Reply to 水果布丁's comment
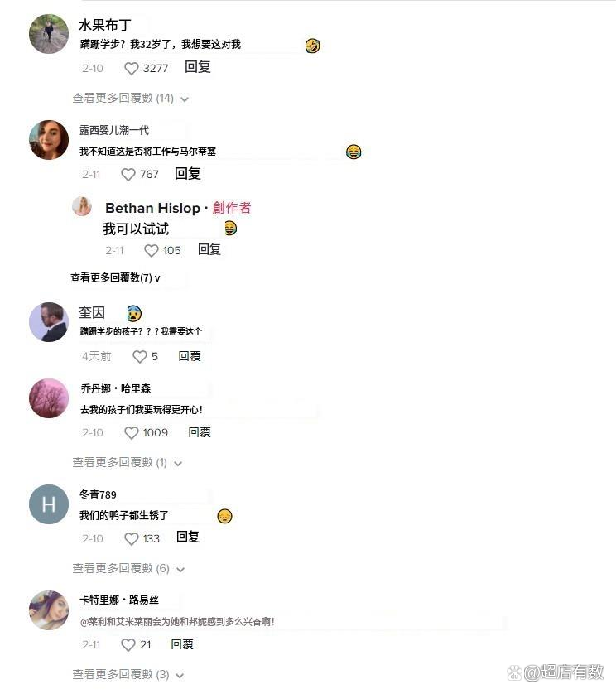616x694 pixels. [197, 67]
